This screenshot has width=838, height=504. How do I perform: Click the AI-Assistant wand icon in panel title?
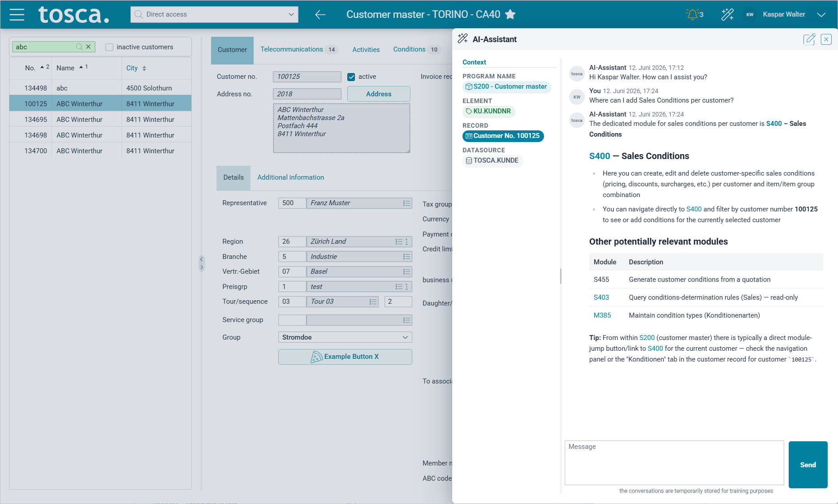(x=462, y=39)
